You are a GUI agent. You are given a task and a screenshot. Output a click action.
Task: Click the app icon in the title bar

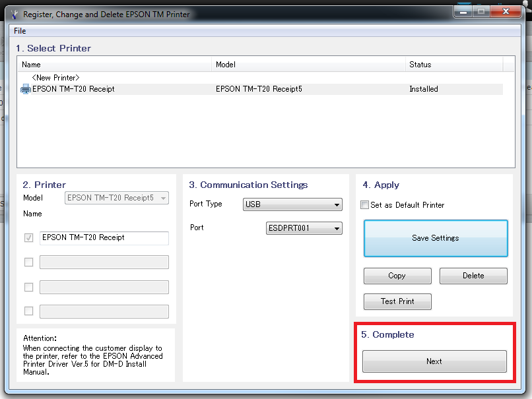[x=15, y=14]
